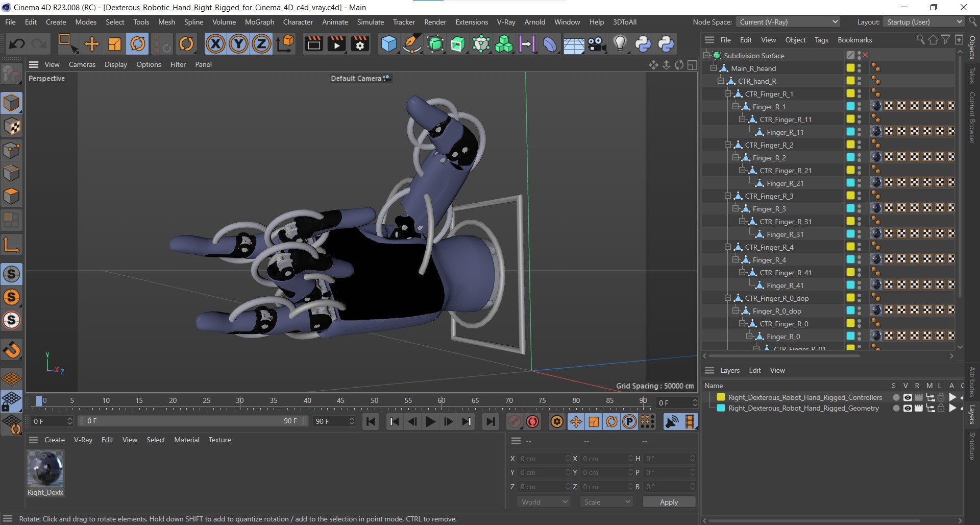Collapse CTR_Finger_R_3 hierarchy
The image size is (980, 525).
(x=728, y=196)
